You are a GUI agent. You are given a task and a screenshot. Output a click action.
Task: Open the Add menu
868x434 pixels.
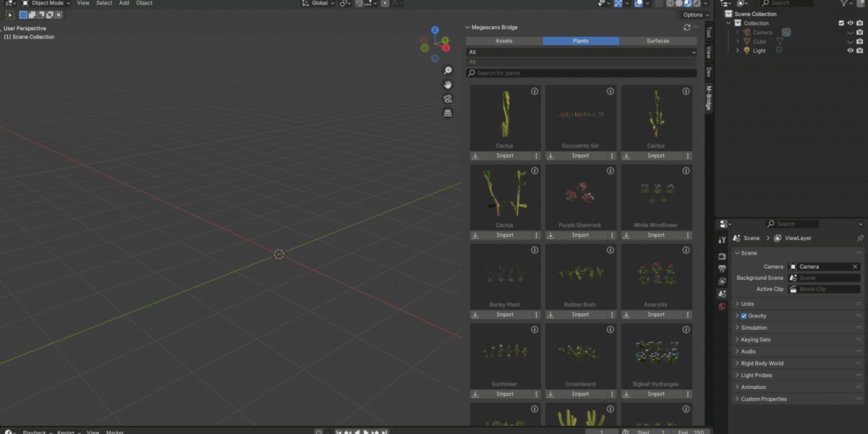pos(124,3)
